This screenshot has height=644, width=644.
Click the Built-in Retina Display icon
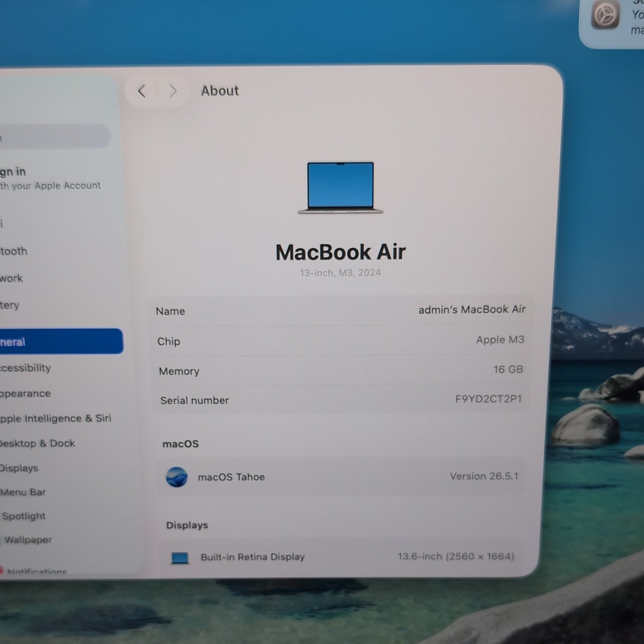(180, 558)
